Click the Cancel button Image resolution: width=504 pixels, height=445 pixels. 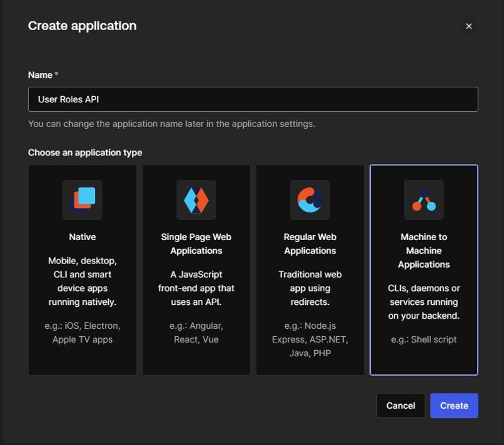[400, 405]
